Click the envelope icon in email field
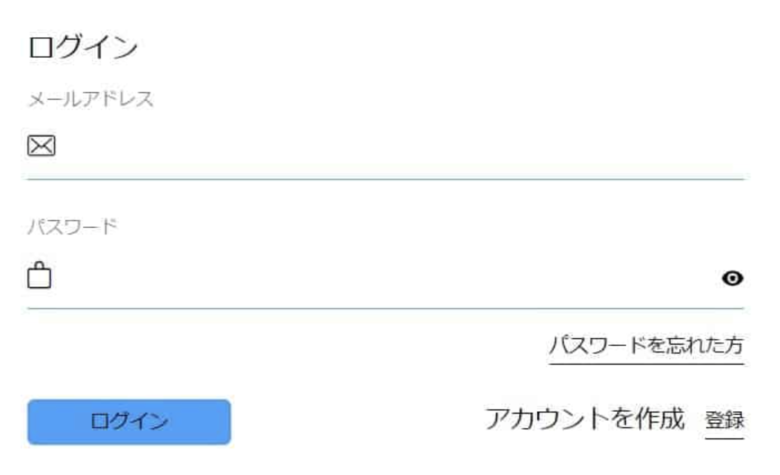 tap(41, 146)
